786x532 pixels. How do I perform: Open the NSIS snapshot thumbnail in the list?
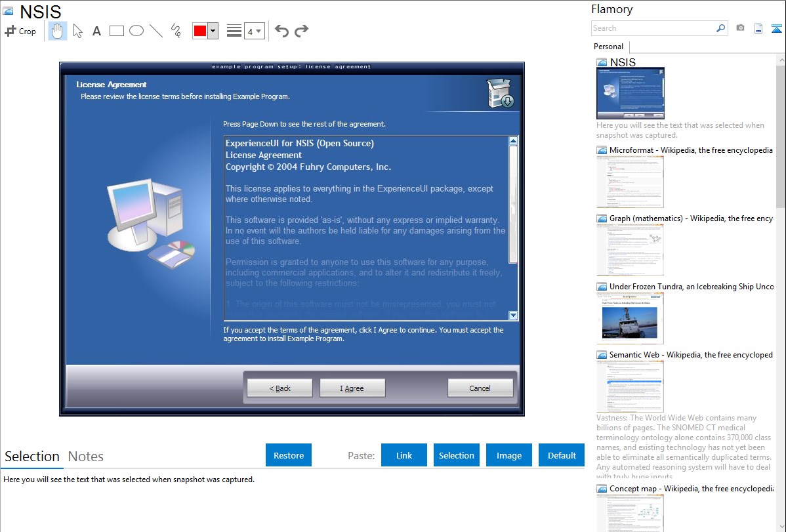click(x=631, y=94)
